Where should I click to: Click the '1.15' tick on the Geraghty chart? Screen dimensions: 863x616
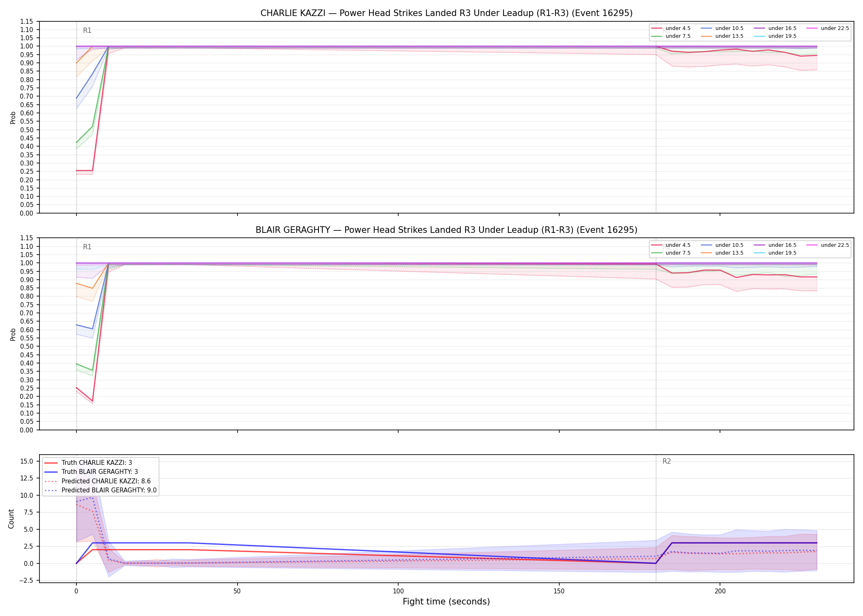pos(27,238)
